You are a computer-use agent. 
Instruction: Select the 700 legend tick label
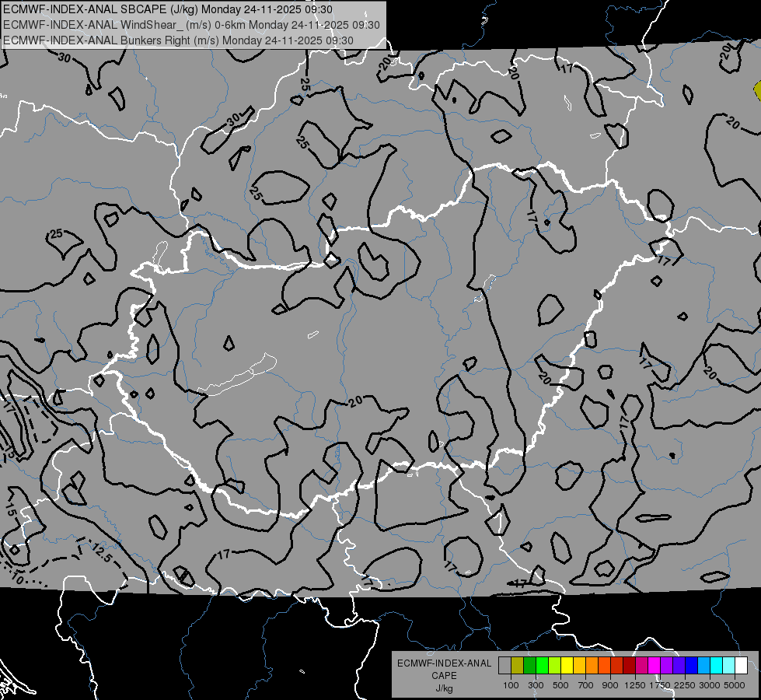click(x=586, y=685)
